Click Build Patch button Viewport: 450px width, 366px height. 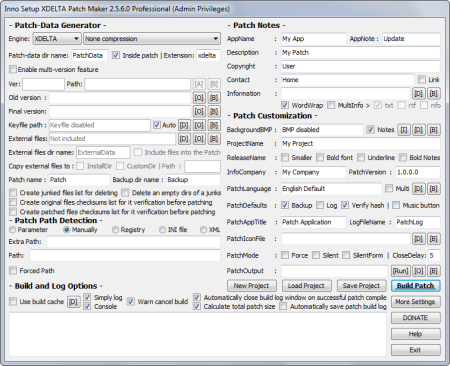[416, 286]
